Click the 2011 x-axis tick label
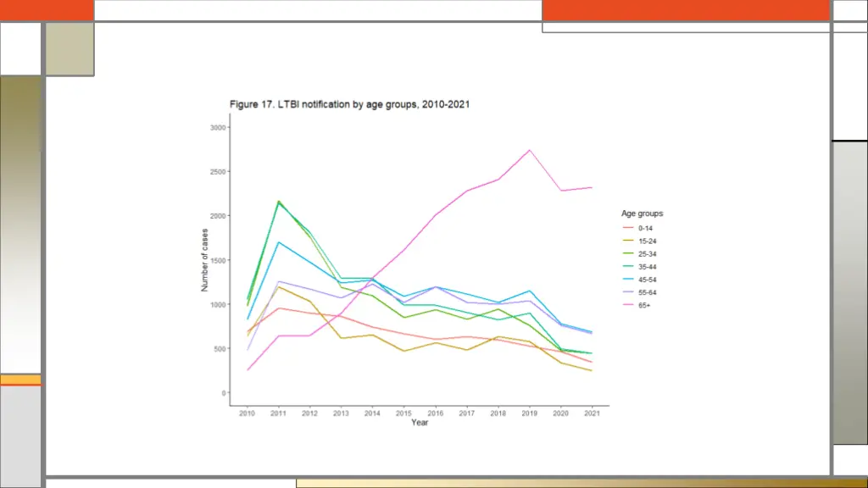Screen dimensions: 868x488 (x=278, y=413)
